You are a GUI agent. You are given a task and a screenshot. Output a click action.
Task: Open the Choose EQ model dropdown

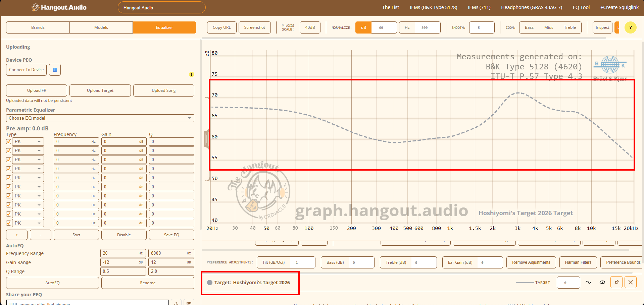(100, 118)
